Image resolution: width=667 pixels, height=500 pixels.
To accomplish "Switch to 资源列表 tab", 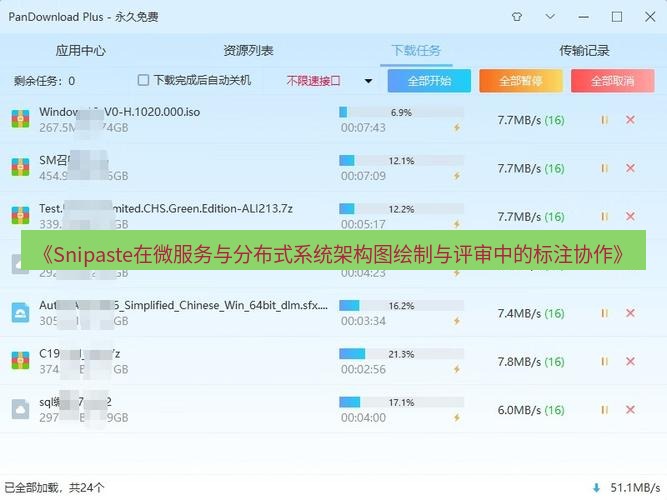I will pyautogui.click(x=248, y=51).
